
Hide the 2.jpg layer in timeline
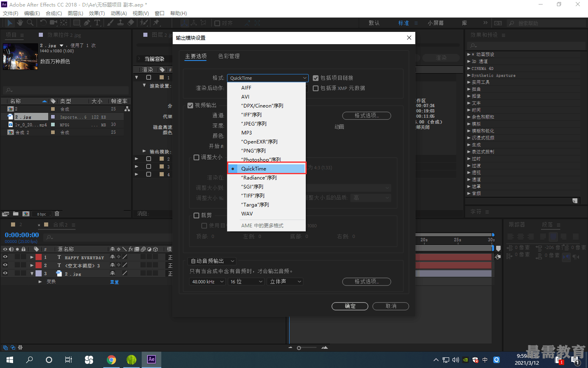pos(5,273)
